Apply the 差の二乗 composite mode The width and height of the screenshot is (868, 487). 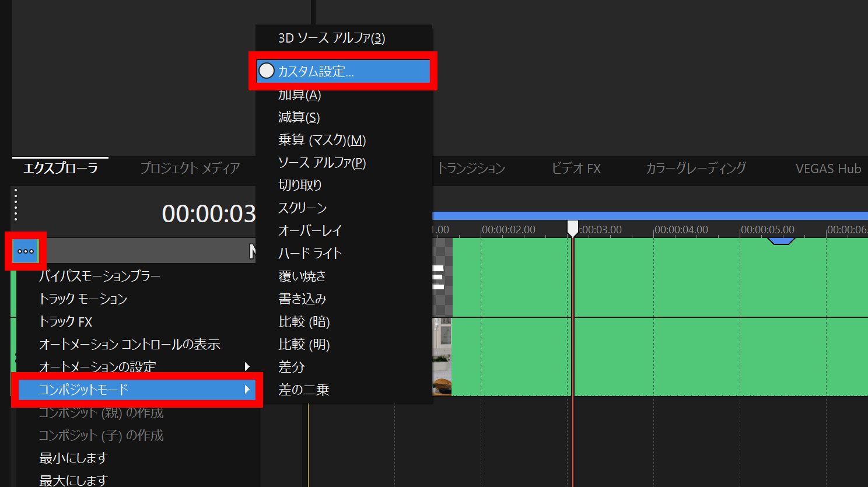(304, 390)
